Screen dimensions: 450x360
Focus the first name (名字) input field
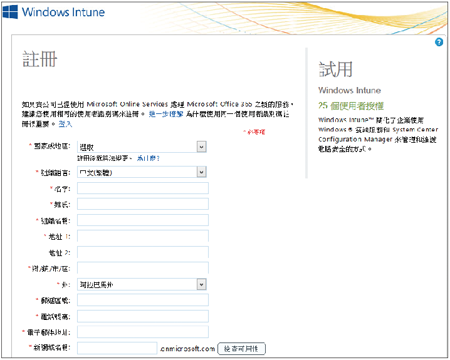[143, 188]
